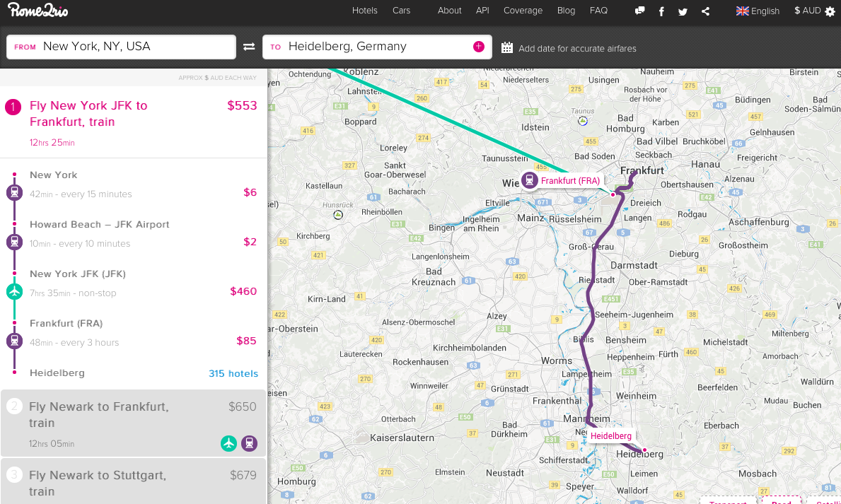Expand the Fly Newark to Stuttgart route

(134, 481)
